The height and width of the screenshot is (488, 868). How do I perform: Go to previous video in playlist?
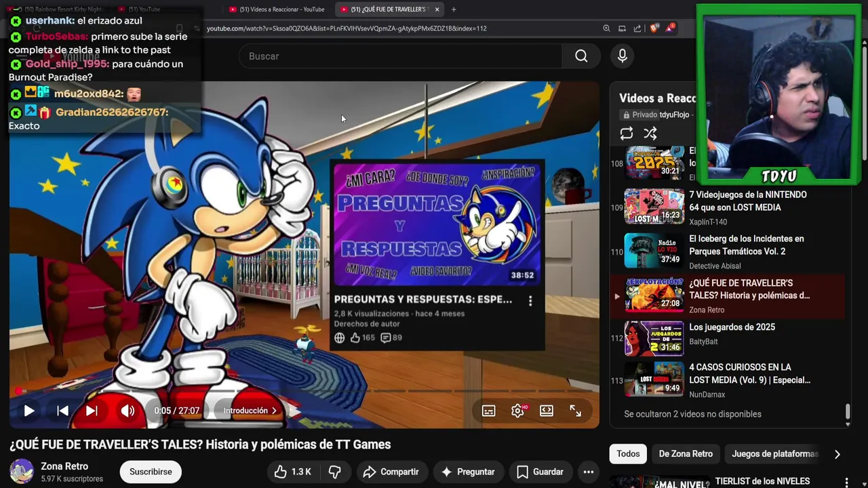click(62, 411)
